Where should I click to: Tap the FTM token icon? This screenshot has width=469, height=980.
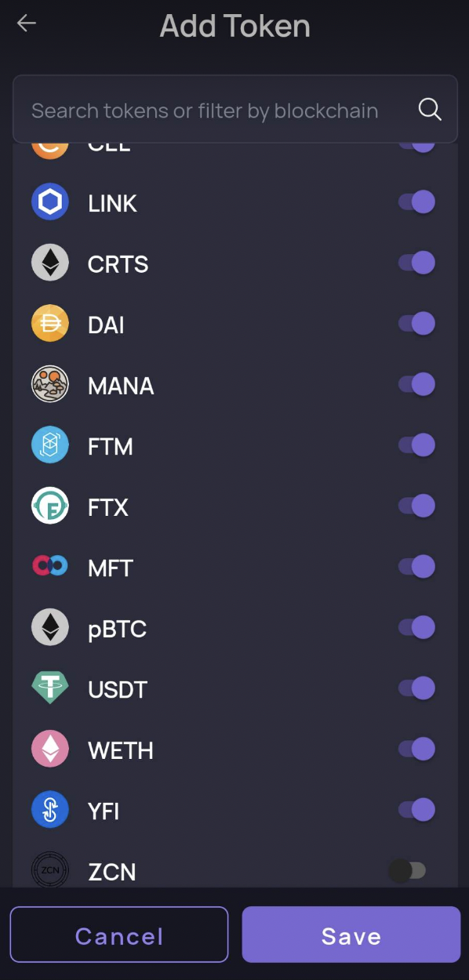[50, 445]
